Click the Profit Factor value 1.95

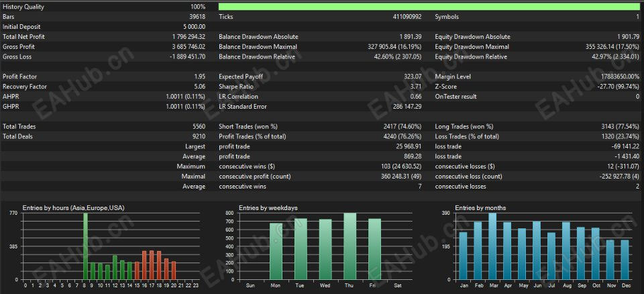point(200,77)
